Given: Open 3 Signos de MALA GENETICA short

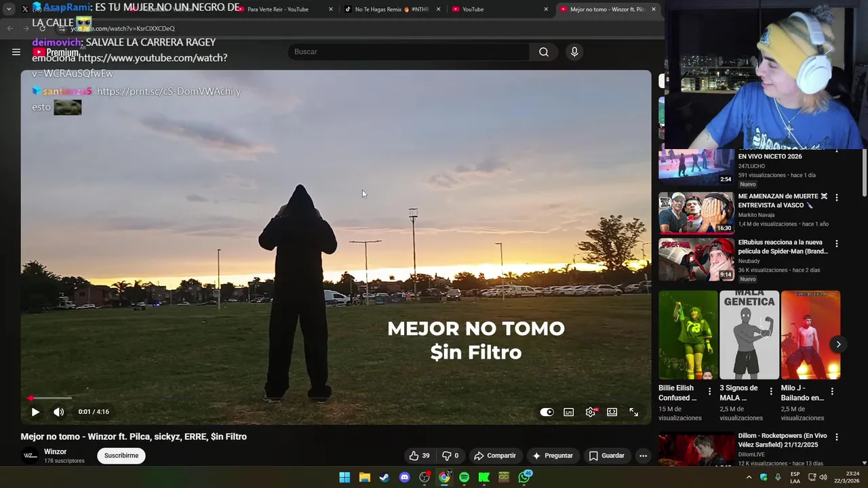Looking at the screenshot, I should [749, 335].
